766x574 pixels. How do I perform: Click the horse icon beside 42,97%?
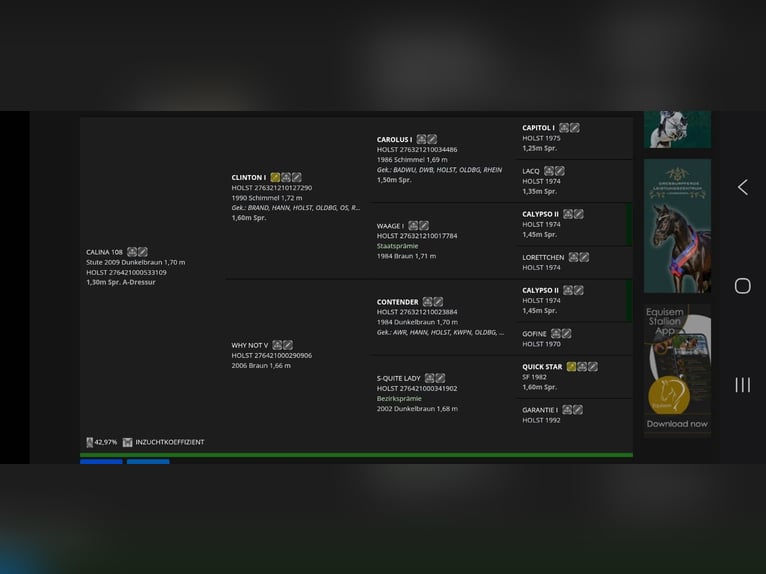click(89, 442)
